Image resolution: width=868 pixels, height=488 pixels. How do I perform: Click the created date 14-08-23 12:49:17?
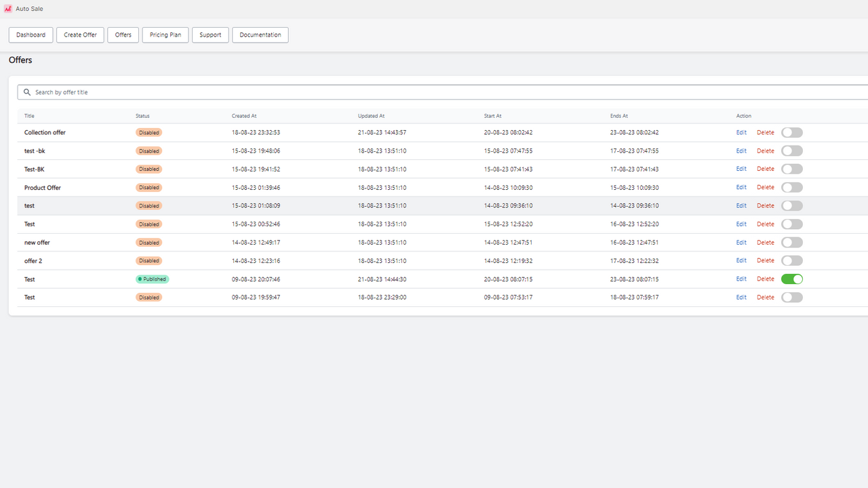(256, 243)
